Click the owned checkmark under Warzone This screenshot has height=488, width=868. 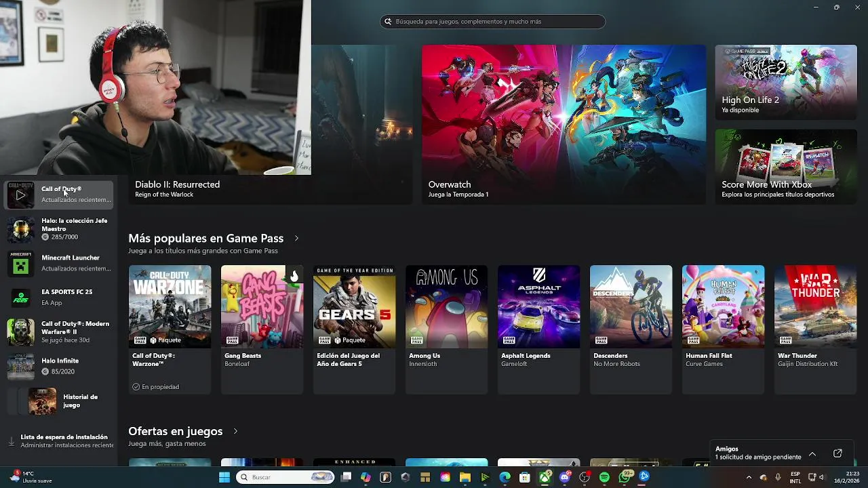[136, 387]
